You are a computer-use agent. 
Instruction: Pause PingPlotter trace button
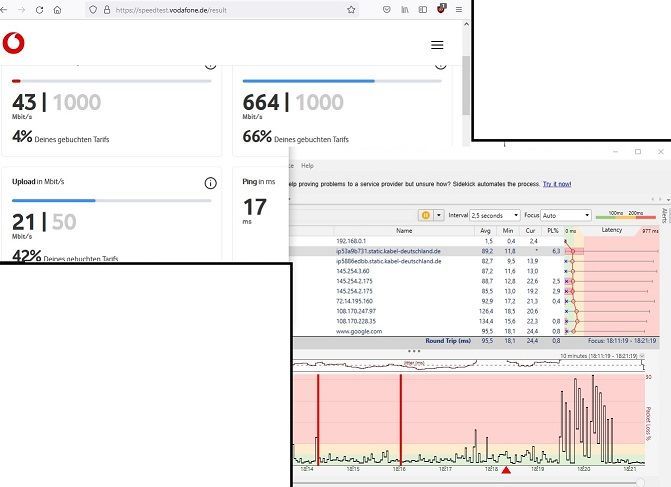[x=425, y=215]
